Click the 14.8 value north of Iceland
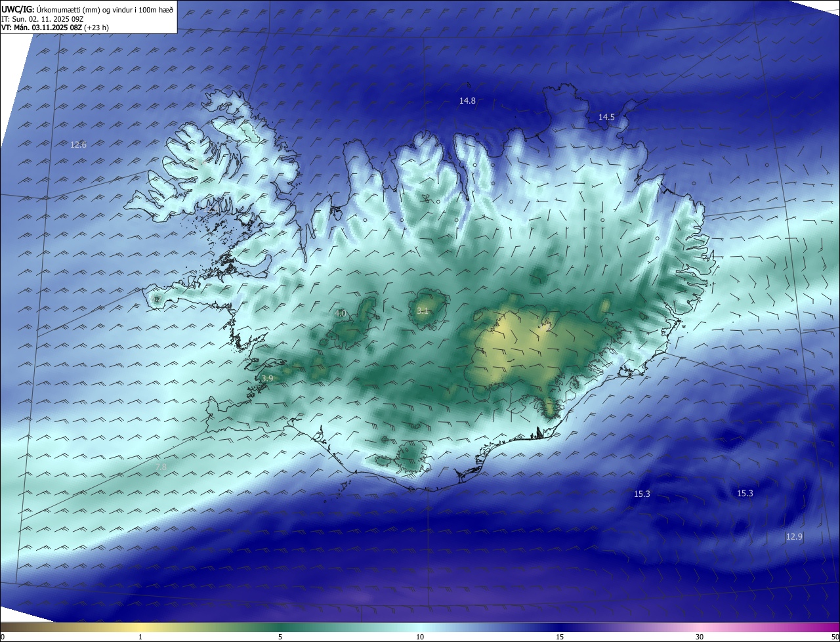The width and height of the screenshot is (840, 642). point(467,100)
